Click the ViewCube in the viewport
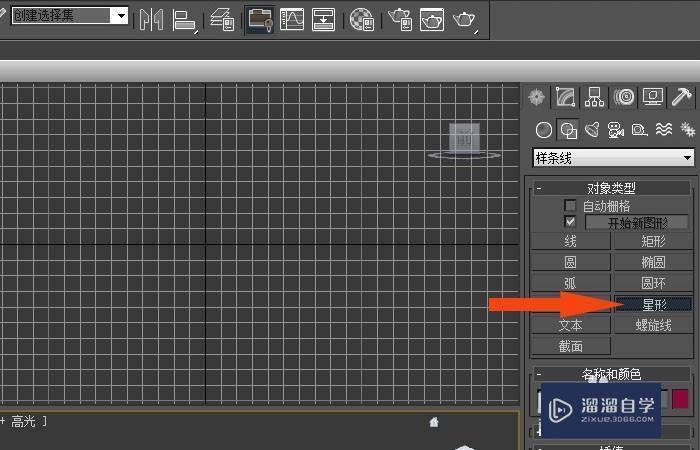The height and width of the screenshot is (450, 700). coord(464,139)
